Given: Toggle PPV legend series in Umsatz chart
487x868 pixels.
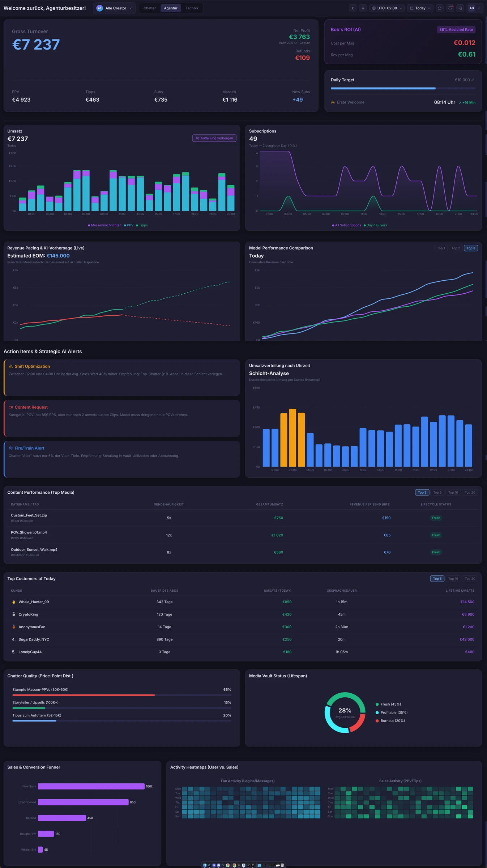Looking at the screenshot, I should tap(129, 225).
